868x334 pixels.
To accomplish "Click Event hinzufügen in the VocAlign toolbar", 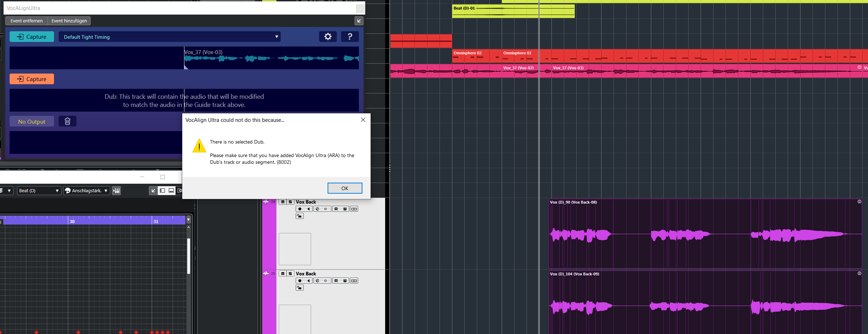I will pos(69,21).
